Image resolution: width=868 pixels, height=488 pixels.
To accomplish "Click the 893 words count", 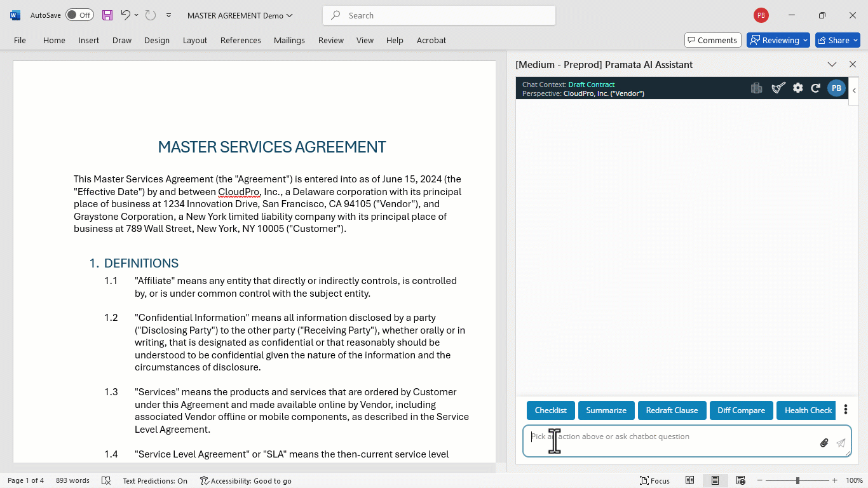I will [72, 480].
